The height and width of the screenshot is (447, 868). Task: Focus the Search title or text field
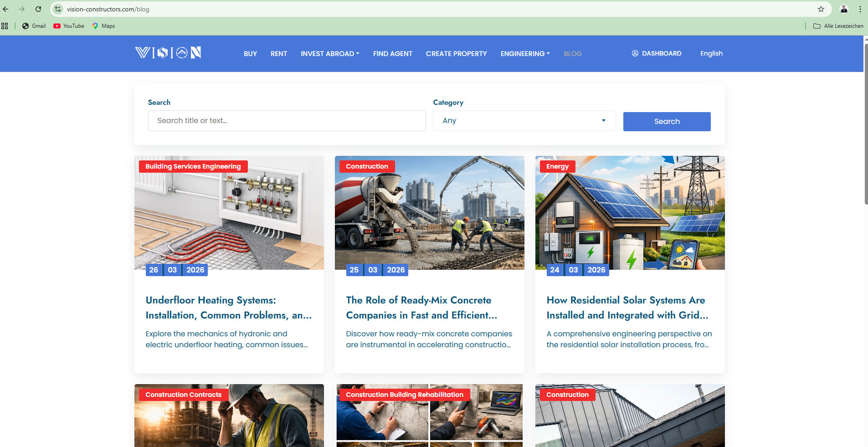click(x=287, y=121)
